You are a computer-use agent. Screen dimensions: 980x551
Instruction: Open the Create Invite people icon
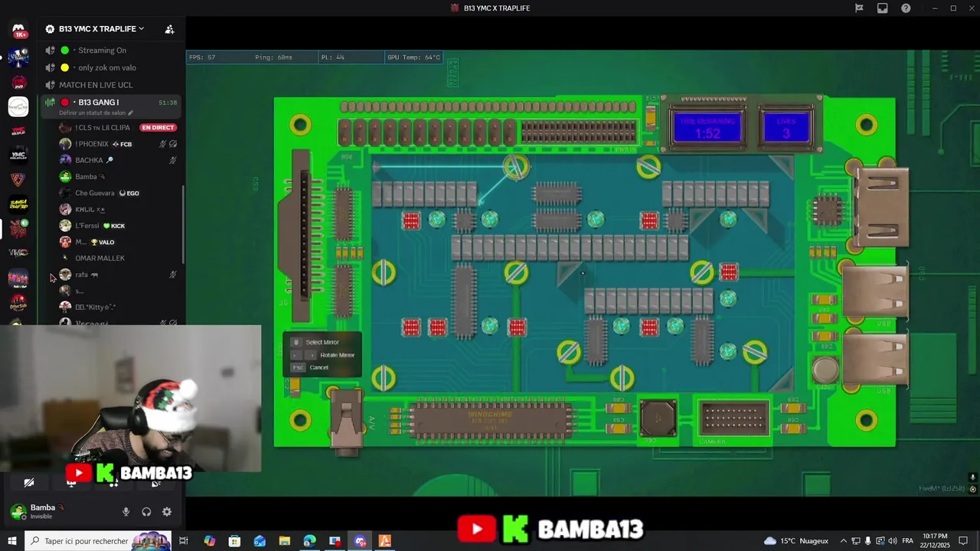click(x=169, y=29)
